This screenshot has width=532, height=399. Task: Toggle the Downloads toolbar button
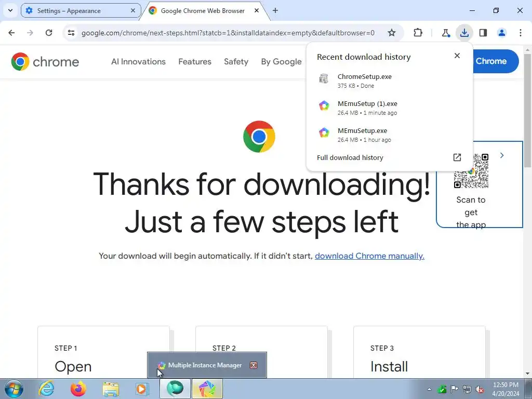[x=464, y=33]
